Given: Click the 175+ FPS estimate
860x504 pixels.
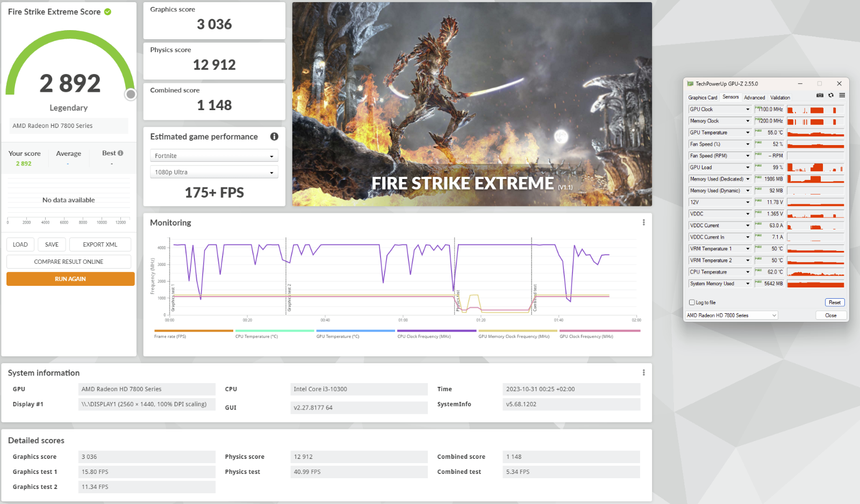Looking at the screenshot, I should [x=214, y=192].
